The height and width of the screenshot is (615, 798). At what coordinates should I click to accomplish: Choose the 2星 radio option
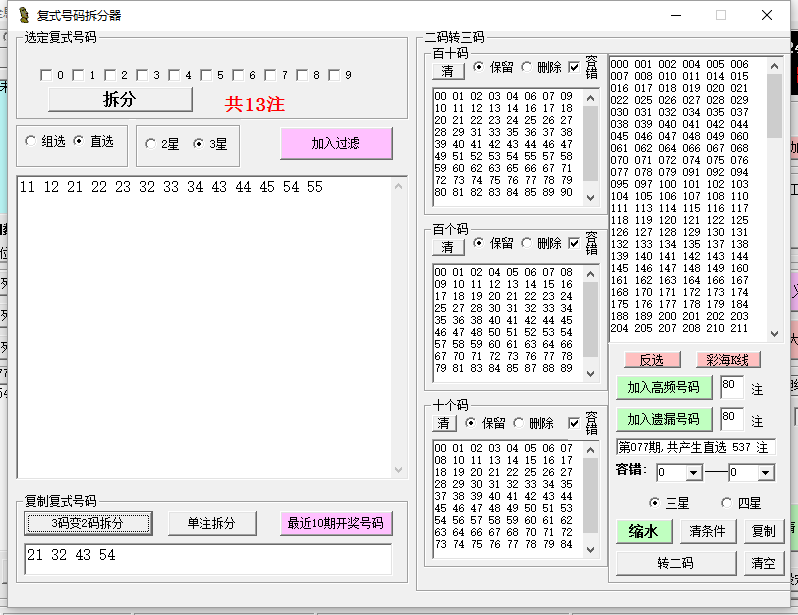click(x=151, y=144)
